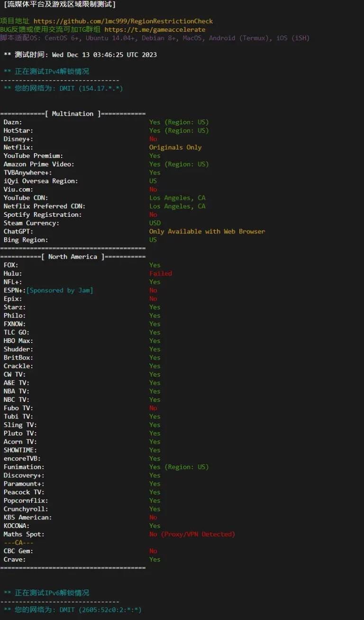Image resolution: width=364 pixels, height=620 pixels.
Task: Click the Discovery+ label
Action: pyautogui.click(x=24, y=475)
